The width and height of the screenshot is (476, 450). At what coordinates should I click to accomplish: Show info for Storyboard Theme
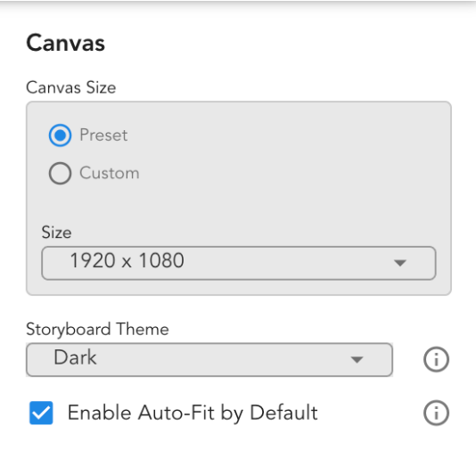point(436,360)
